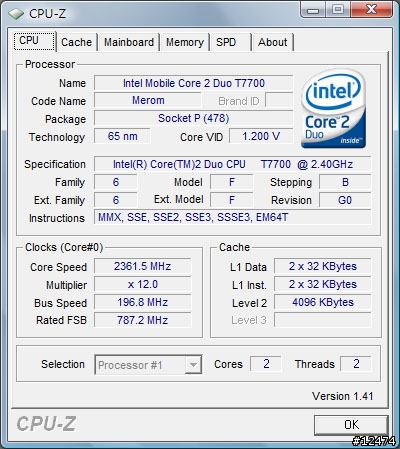Click the package value 'Socket P (478)'
The width and height of the screenshot is (400, 449).
pos(194,118)
